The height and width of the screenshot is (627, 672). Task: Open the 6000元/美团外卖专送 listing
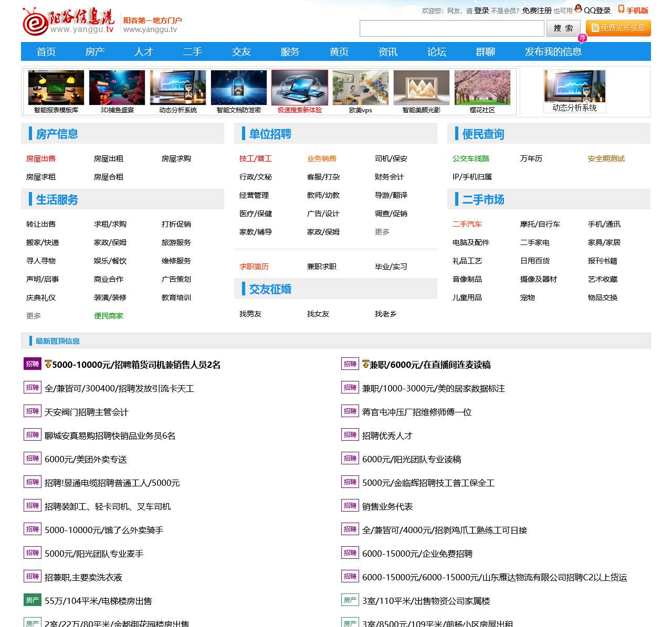[x=86, y=459]
